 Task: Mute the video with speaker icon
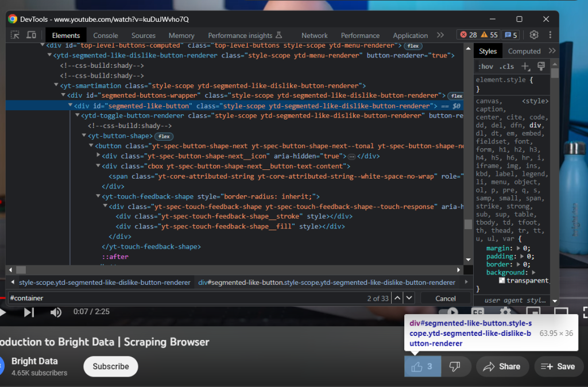click(x=56, y=312)
